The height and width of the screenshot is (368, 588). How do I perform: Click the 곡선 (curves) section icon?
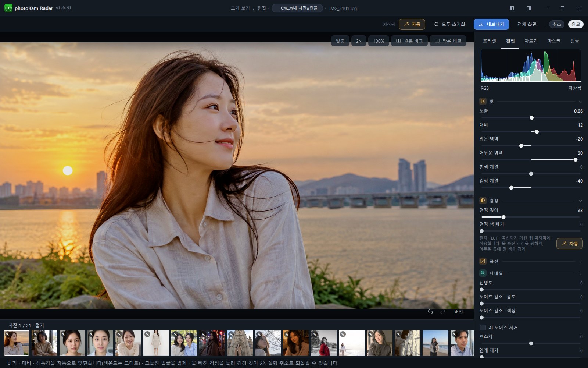483,261
